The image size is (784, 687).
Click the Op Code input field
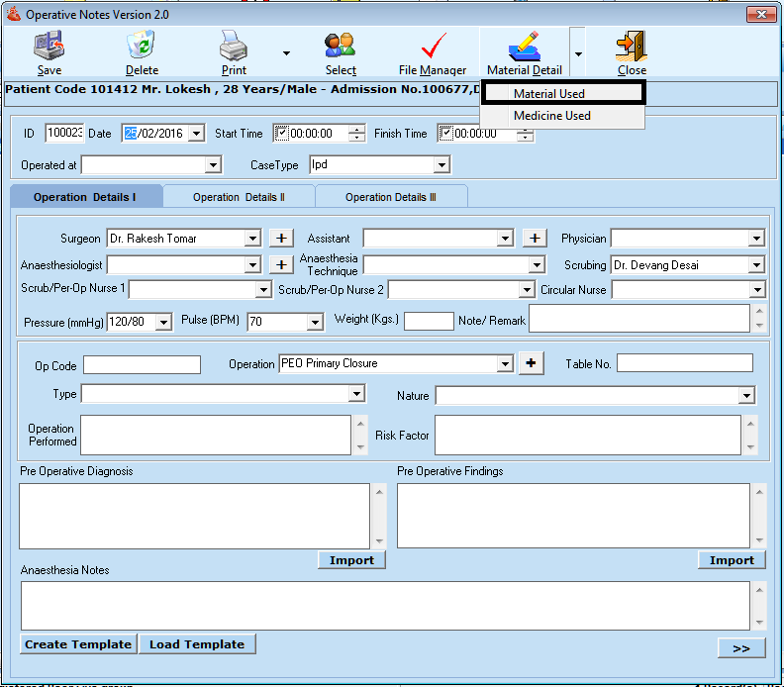click(142, 364)
